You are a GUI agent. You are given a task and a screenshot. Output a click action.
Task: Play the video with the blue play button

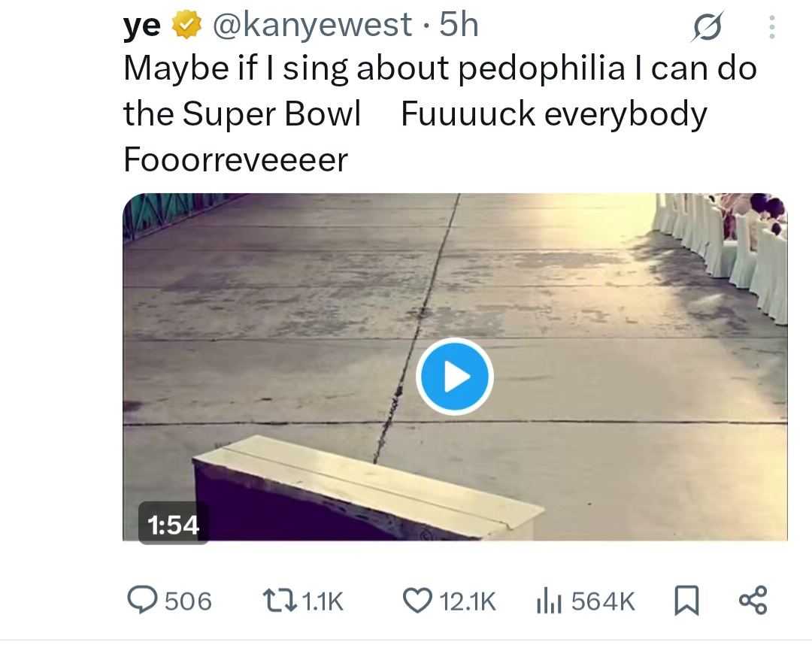pyautogui.click(x=454, y=377)
